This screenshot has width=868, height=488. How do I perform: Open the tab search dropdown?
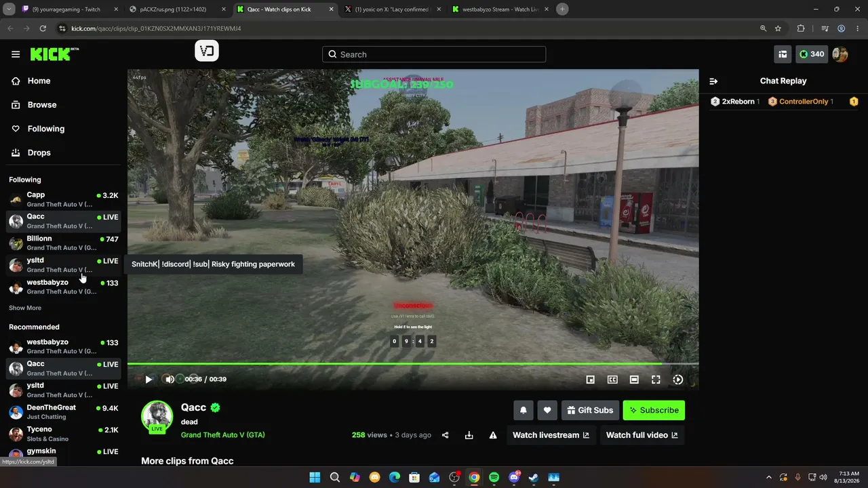(9, 9)
